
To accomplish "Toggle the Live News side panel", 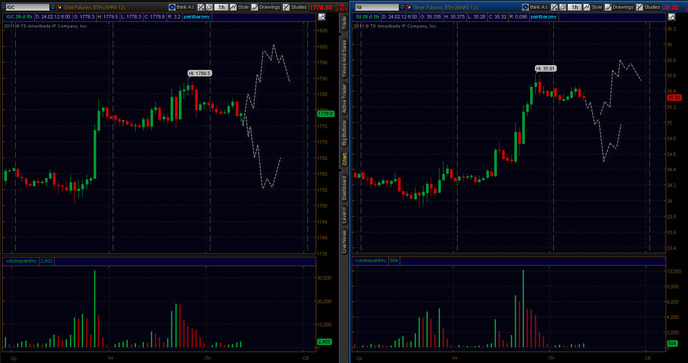I will 344,241.
